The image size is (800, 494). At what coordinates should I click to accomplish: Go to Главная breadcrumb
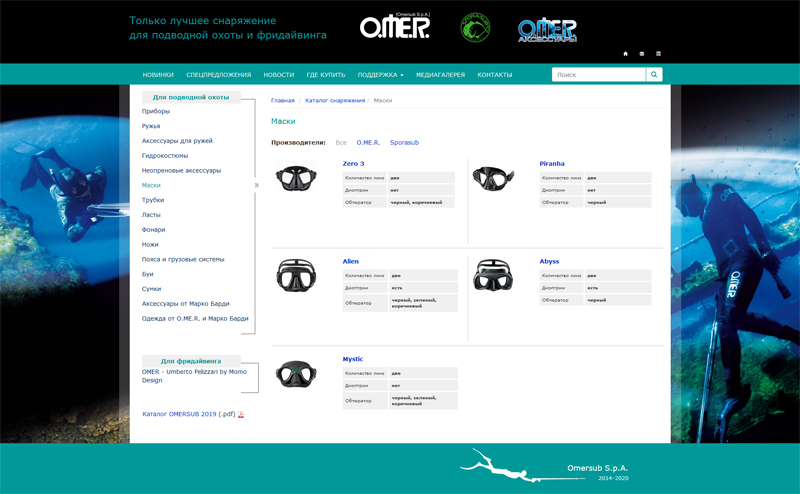click(x=283, y=101)
